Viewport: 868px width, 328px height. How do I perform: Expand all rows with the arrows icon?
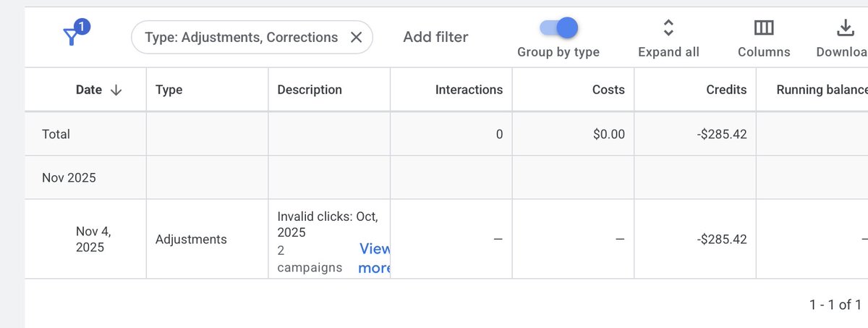(x=668, y=28)
